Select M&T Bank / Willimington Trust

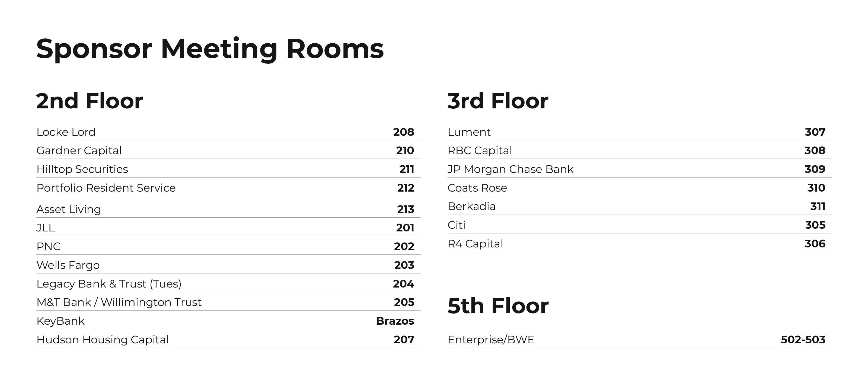click(119, 302)
